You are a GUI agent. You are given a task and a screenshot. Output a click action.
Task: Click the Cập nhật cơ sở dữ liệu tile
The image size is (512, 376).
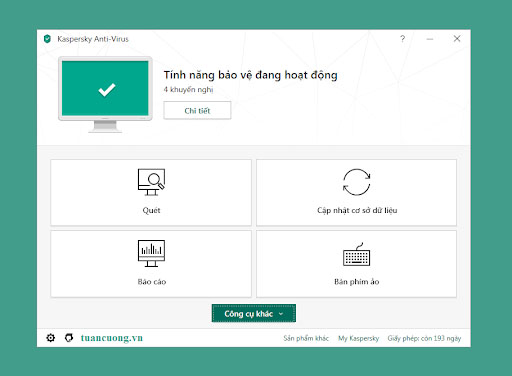(356, 193)
